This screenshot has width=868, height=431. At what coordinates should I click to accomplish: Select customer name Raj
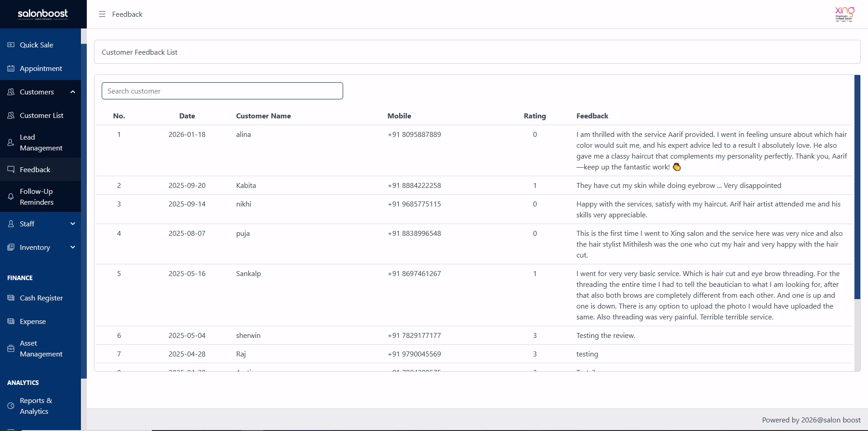point(241,354)
